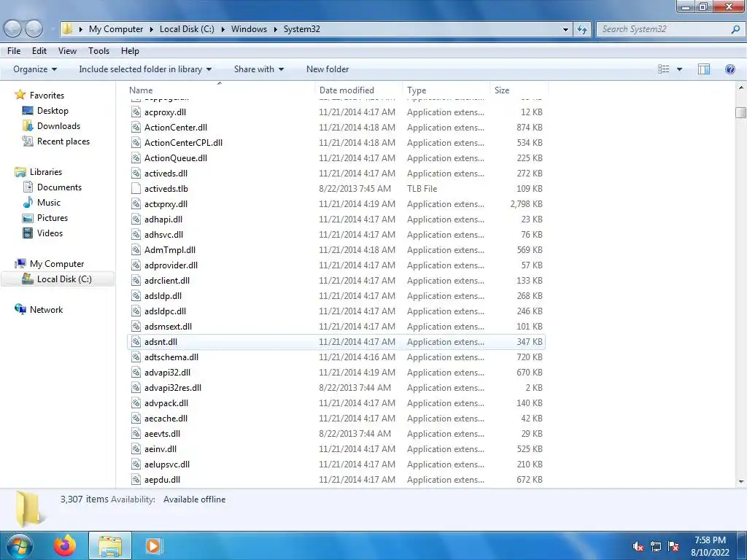
Task: Open File Explorer taskbar button
Action: click(x=110, y=545)
